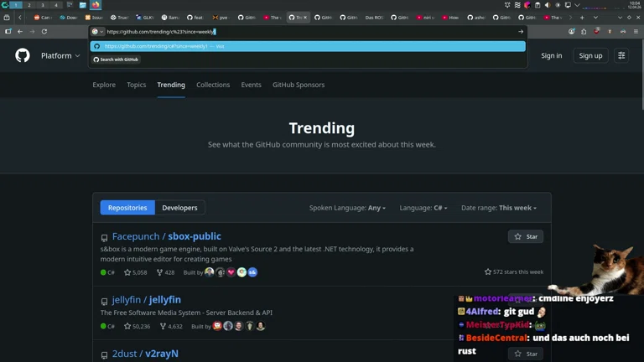Click the Sign up button

pyautogui.click(x=590, y=55)
